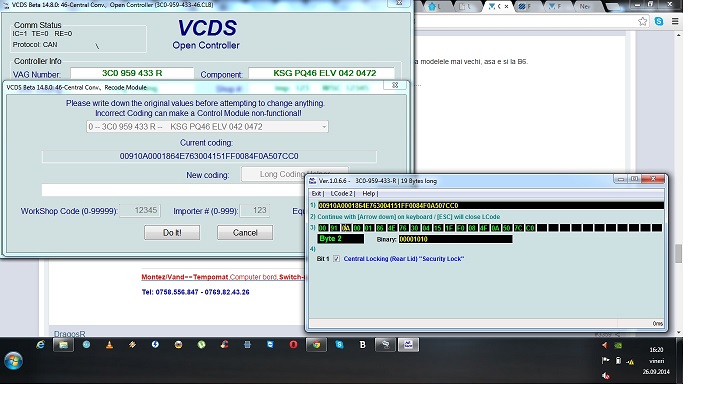The image size is (720, 405).
Task: Switch to the Chrome tab labeled Nev
Action: (x=585, y=6)
